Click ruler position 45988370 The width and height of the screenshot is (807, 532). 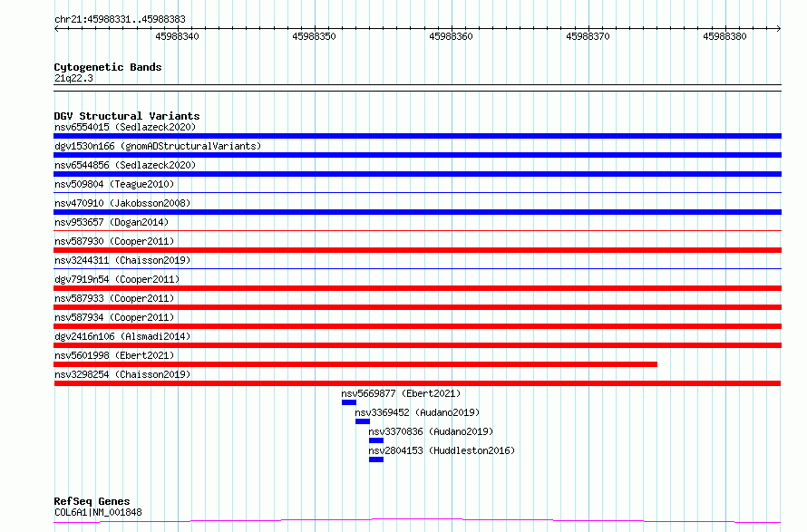click(588, 36)
